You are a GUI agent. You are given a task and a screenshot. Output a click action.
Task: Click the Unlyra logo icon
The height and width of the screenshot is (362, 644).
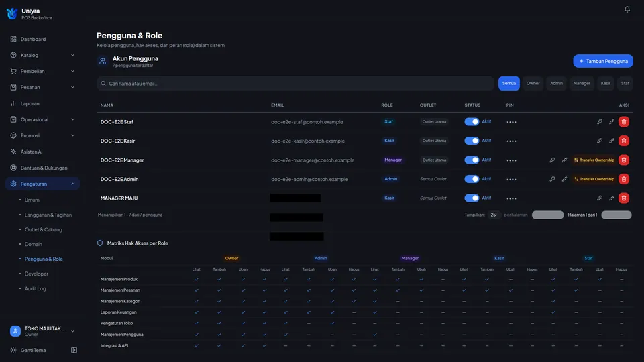[12, 13]
